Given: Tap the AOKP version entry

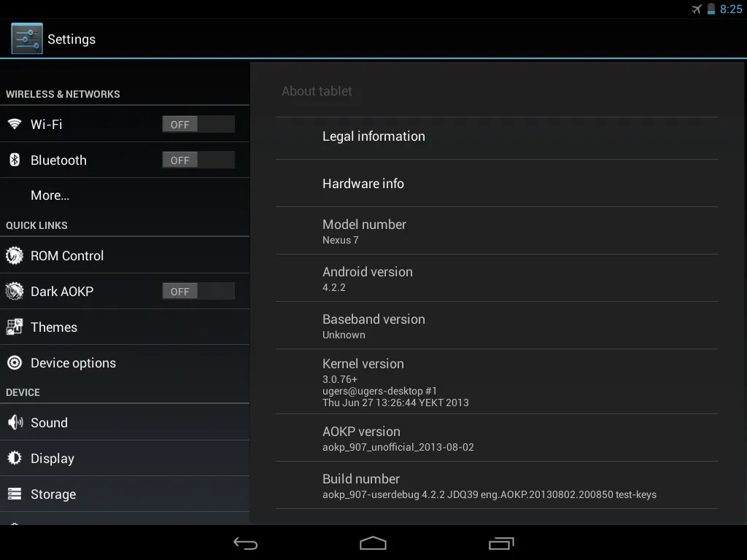Looking at the screenshot, I should pos(497,437).
